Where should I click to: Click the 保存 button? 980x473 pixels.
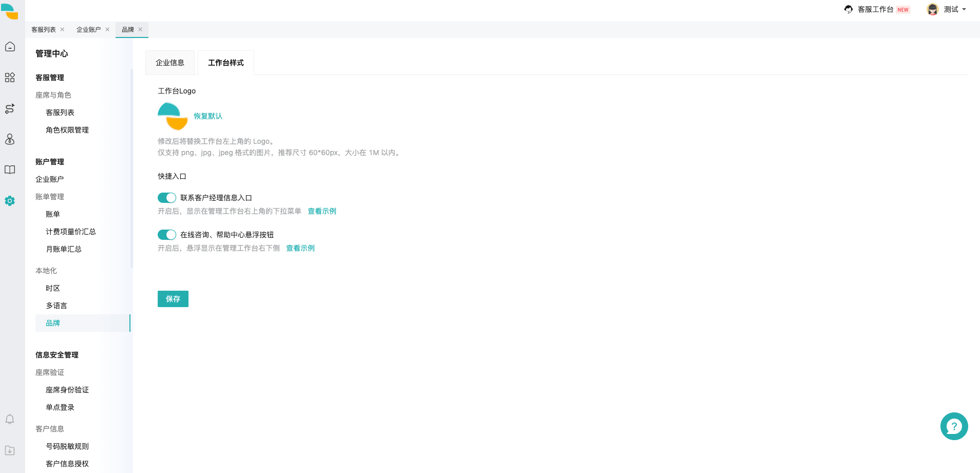click(173, 299)
